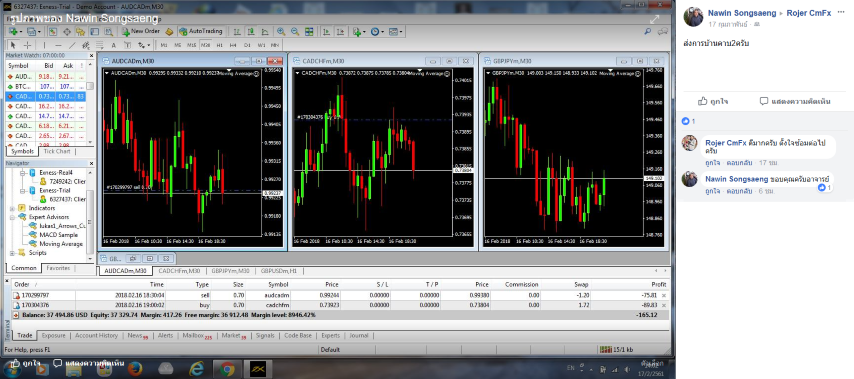Click the Chrome icon in taskbar
Image resolution: width=854 pixels, height=379 pixels.
coord(227,370)
